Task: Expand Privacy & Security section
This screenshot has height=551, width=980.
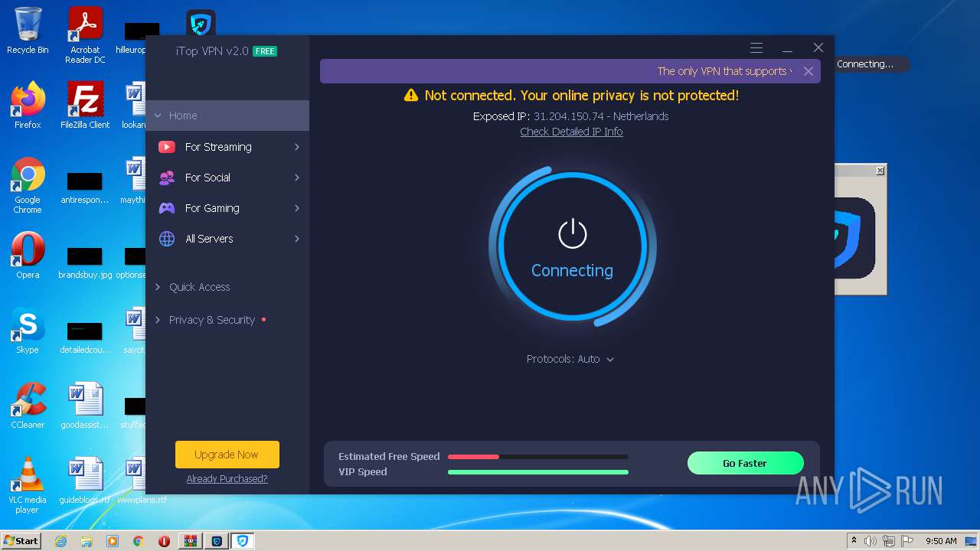Action: (x=158, y=320)
